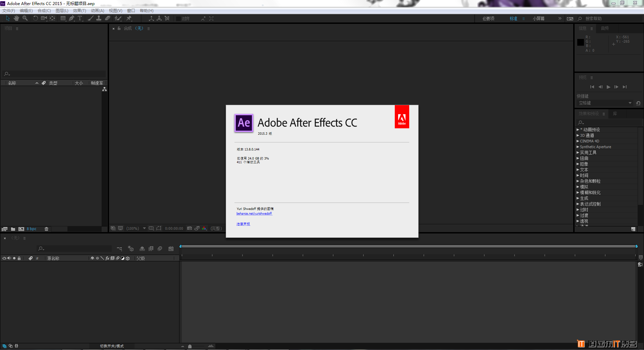Select the Pen tool
The image size is (644, 350).
point(71,18)
